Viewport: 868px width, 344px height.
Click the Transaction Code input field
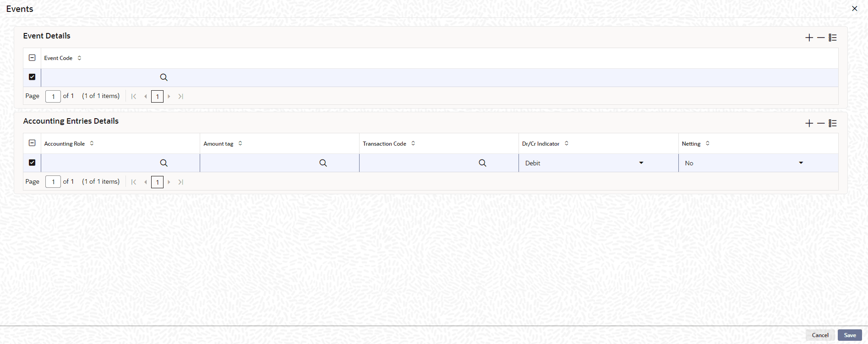point(419,163)
